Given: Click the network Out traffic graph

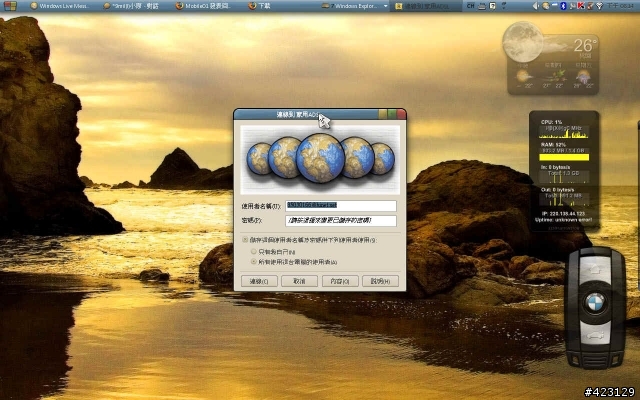Looking at the screenshot, I should point(564,199).
